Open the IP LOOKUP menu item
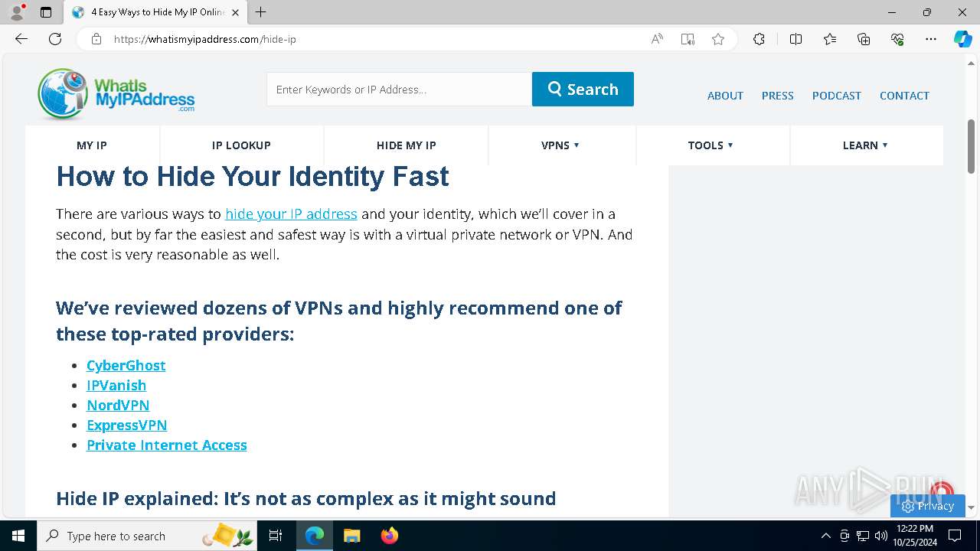The width and height of the screenshot is (980, 551). click(241, 145)
